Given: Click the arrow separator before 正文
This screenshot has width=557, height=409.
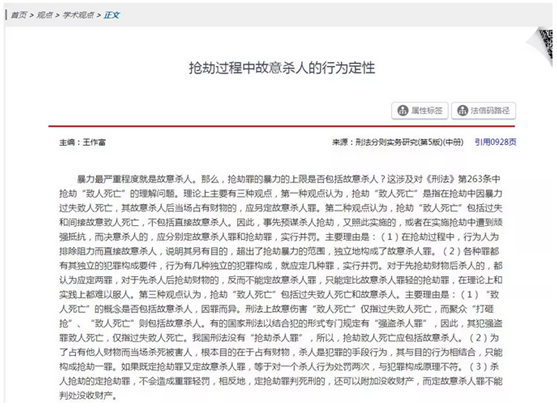Looking at the screenshot, I should 99,15.
